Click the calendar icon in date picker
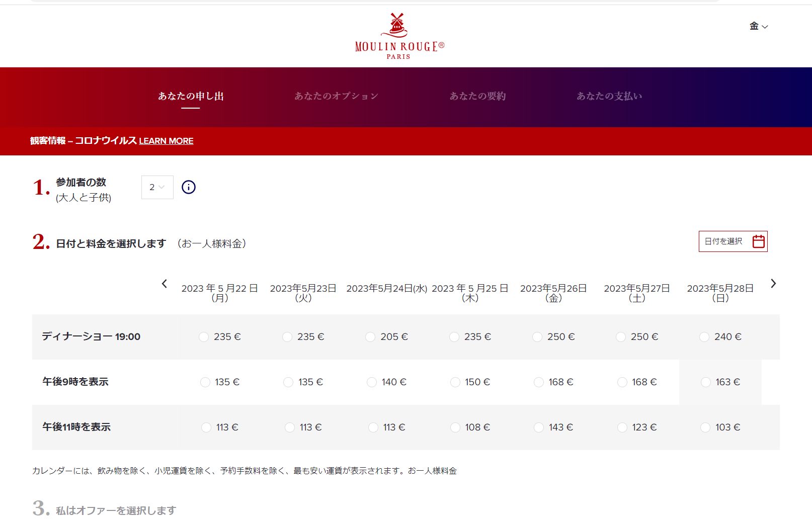The height and width of the screenshot is (519, 812). 758,241
